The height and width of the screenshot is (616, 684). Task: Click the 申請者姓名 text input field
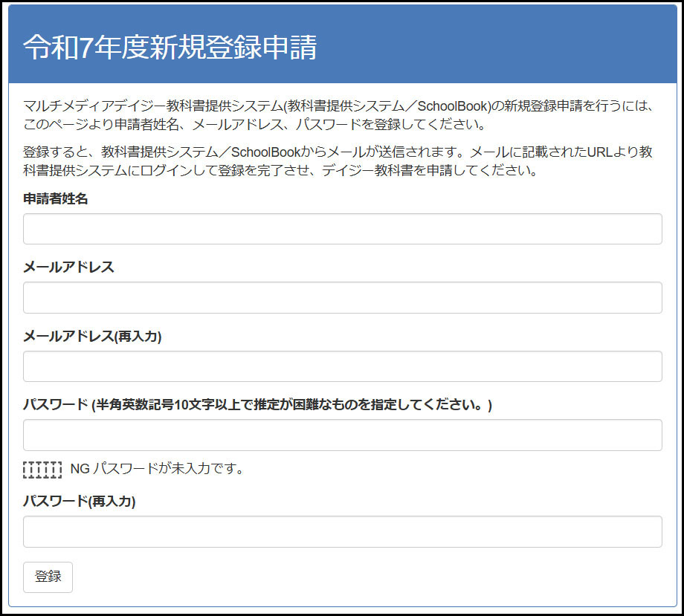tap(342, 229)
